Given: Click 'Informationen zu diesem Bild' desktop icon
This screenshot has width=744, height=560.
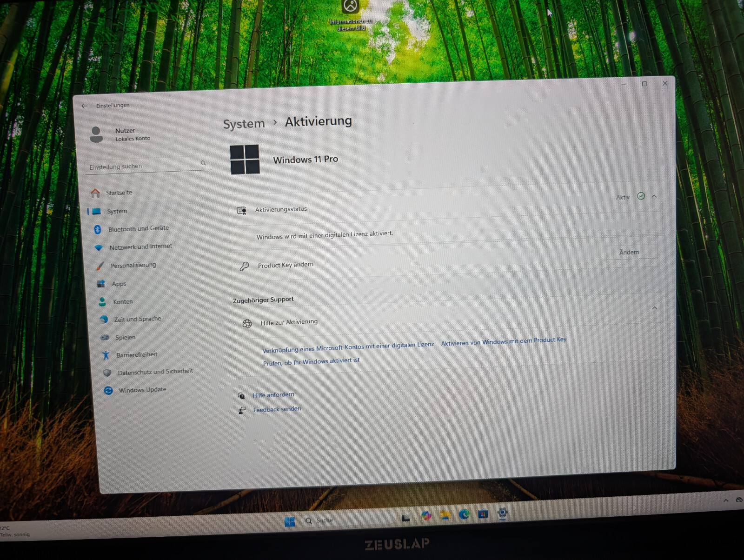Looking at the screenshot, I should [351, 15].
